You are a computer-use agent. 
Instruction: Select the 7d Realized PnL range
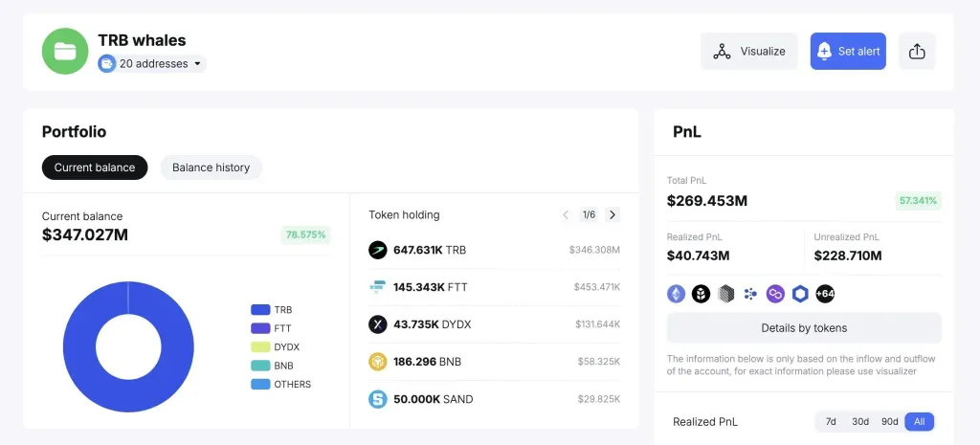click(x=831, y=422)
